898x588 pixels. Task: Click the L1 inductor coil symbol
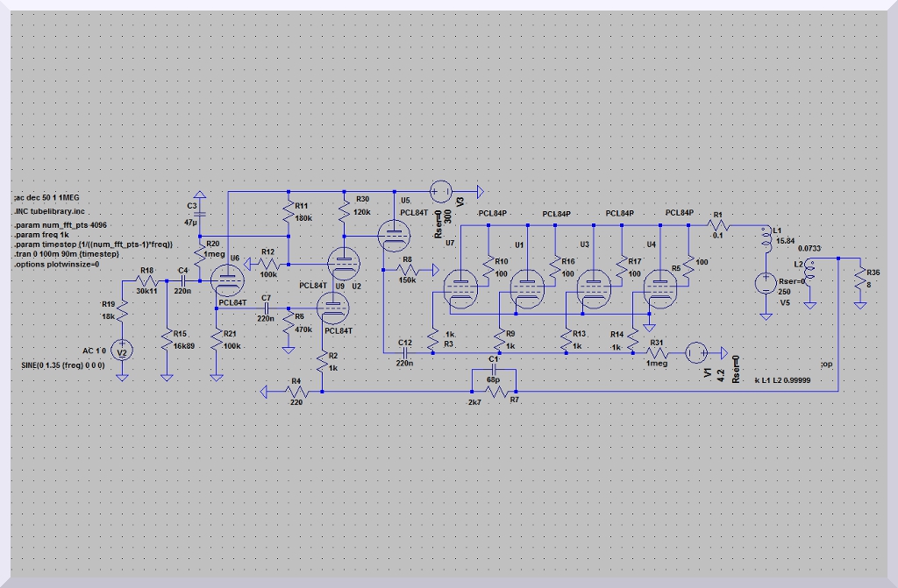tap(765, 239)
